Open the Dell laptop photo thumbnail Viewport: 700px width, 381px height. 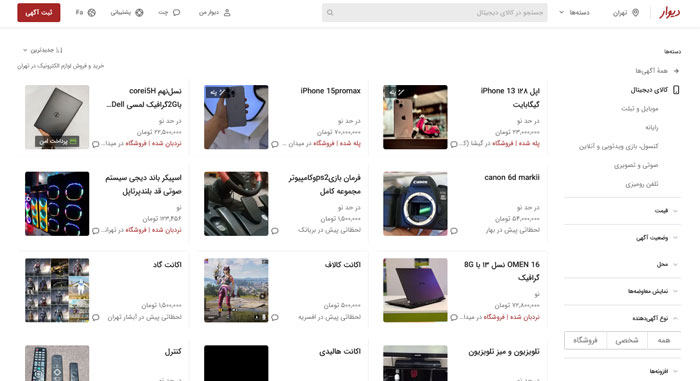coord(57,117)
